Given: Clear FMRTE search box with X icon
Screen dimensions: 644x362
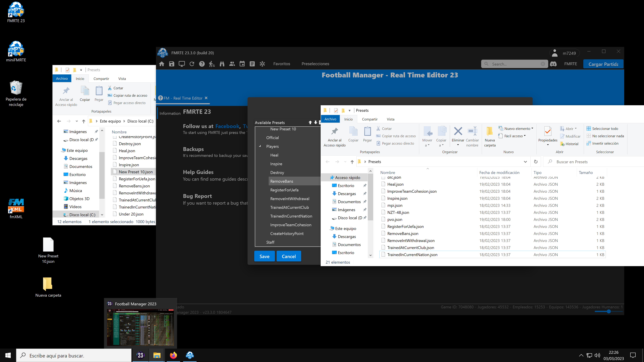Looking at the screenshot, I should 543,64.
